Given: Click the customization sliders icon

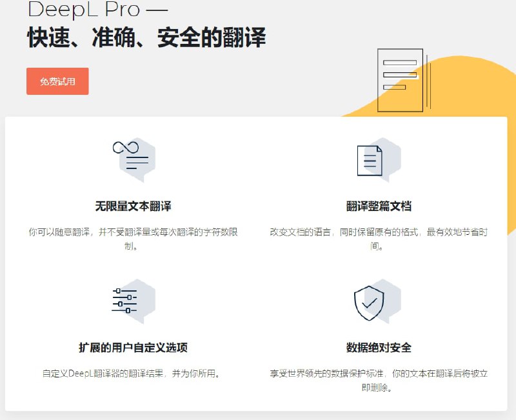Looking at the screenshot, I should point(134,301).
